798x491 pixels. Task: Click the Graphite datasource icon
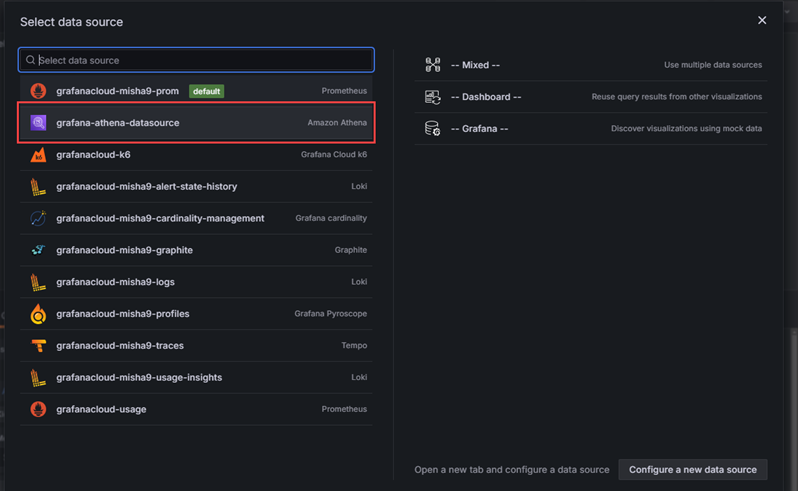click(38, 250)
